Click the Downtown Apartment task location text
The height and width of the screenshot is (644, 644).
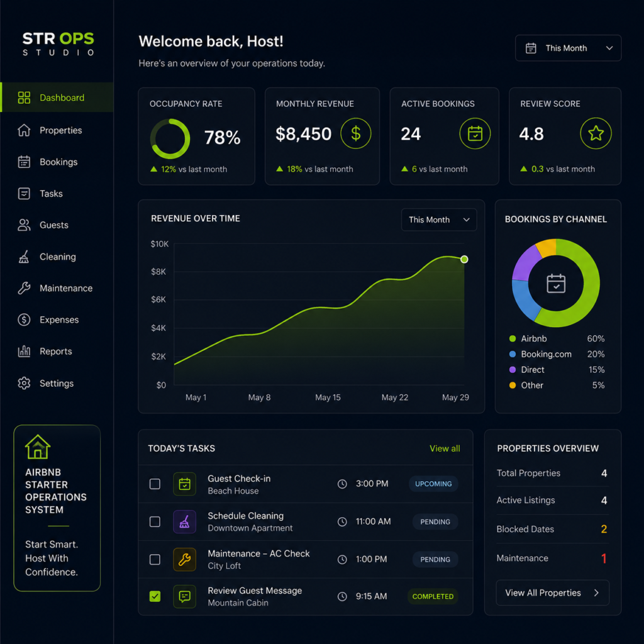(250, 528)
